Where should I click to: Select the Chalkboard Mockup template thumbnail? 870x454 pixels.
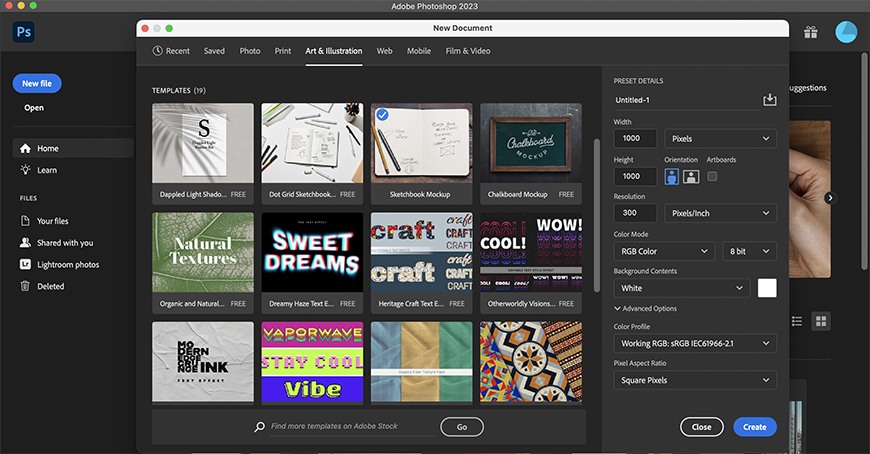coord(531,143)
